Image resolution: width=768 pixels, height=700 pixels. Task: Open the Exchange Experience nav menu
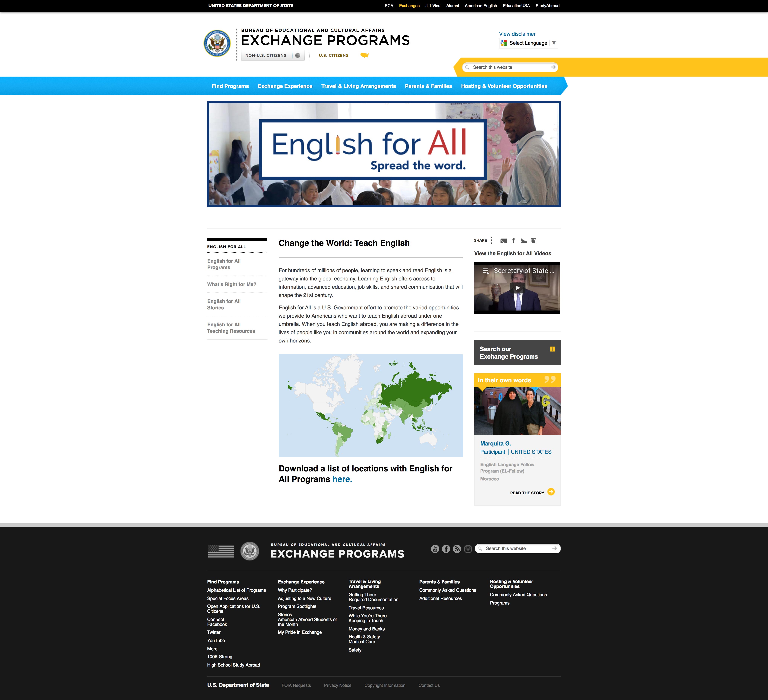pos(285,86)
